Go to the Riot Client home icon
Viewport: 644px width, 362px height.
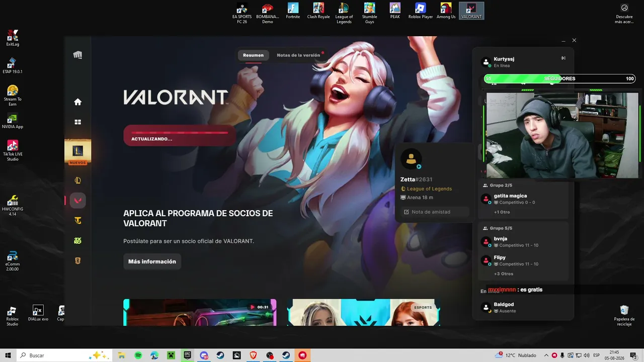coord(77,102)
